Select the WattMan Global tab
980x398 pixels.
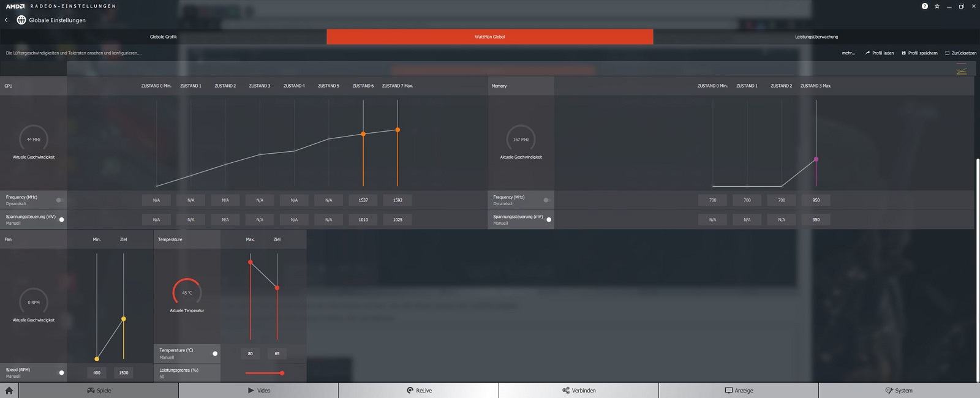coord(490,37)
